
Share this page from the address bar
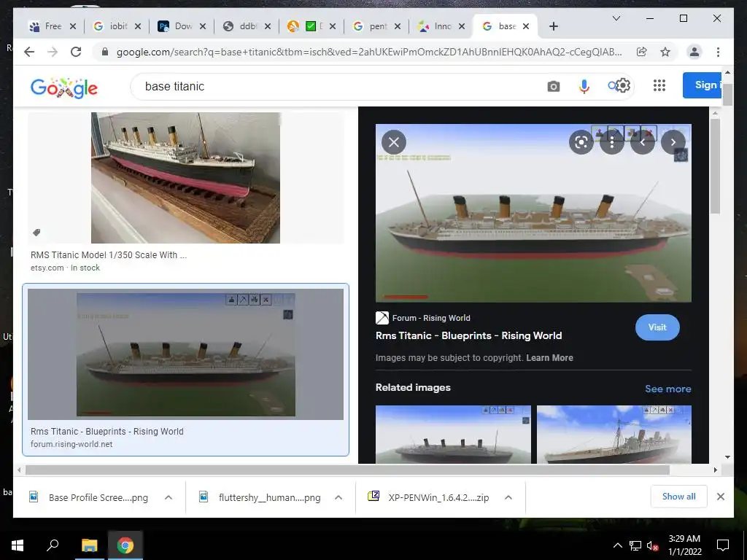(642, 52)
